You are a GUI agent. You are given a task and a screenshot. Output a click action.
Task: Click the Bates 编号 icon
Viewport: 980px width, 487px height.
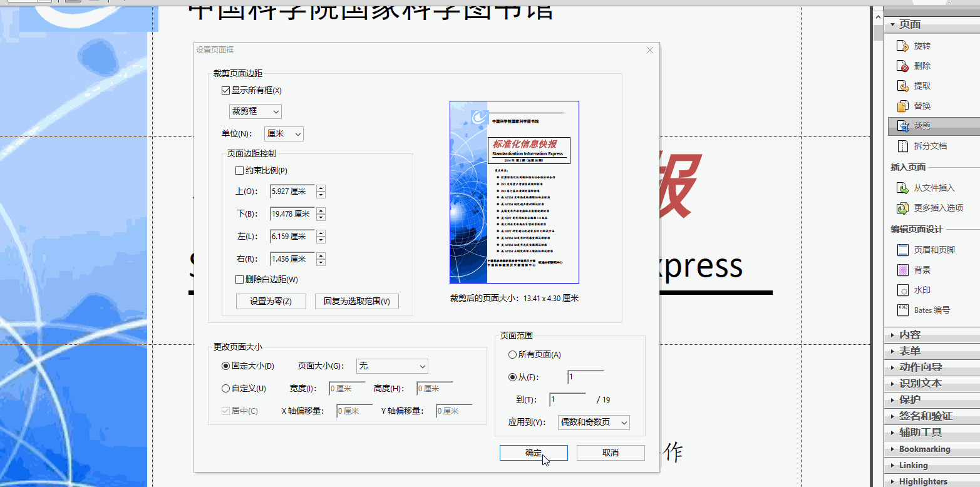click(x=902, y=310)
